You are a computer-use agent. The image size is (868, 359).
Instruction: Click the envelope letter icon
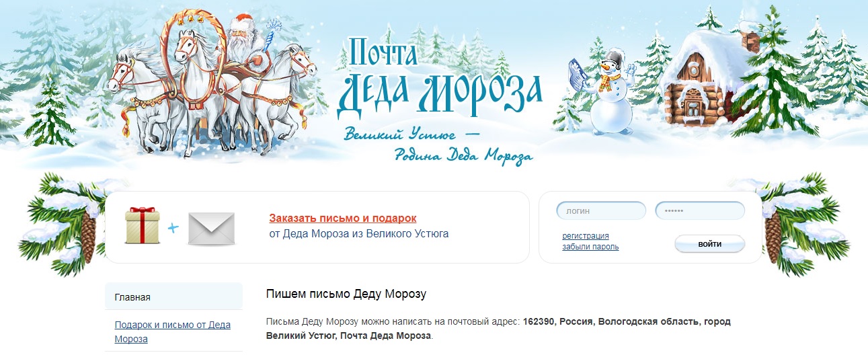[x=211, y=229]
